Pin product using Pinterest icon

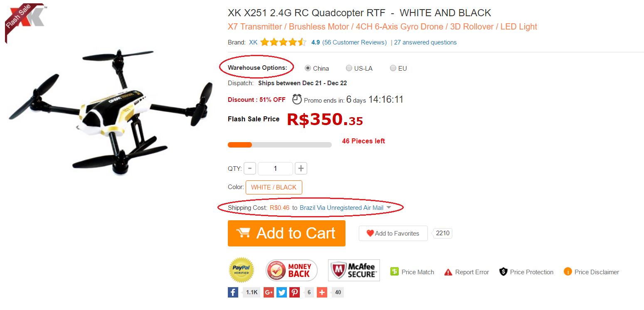295,292
